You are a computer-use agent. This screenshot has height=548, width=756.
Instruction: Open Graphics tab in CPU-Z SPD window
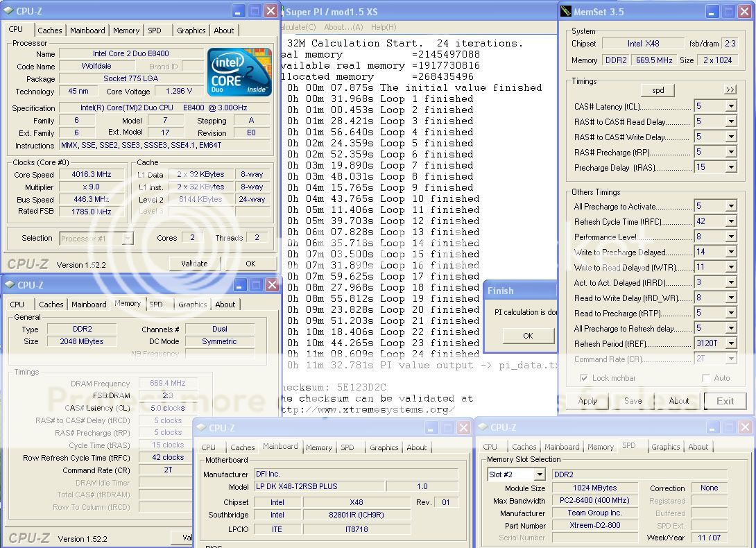tap(665, 447)
